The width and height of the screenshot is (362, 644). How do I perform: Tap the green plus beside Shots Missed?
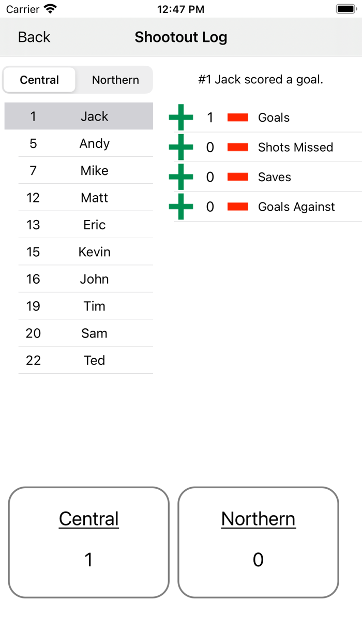click(180, 147)
